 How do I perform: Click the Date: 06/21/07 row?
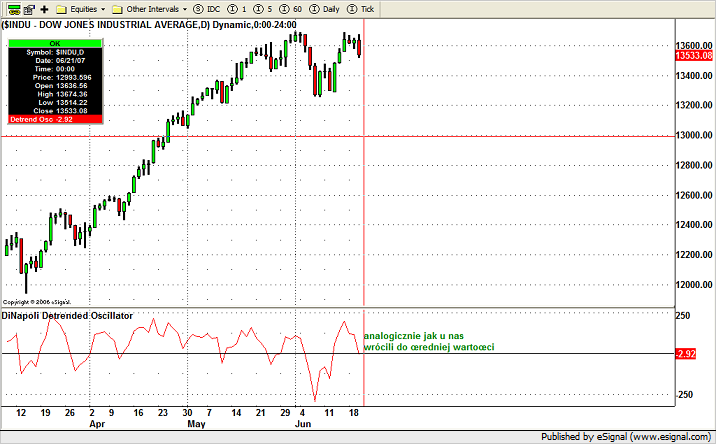click(x=55, y=60)
